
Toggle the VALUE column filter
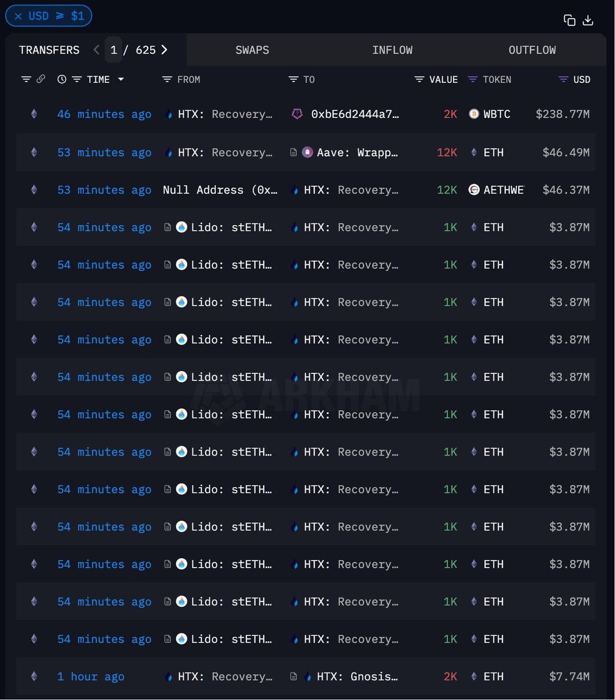pyautogui.click(x=419, y=79)
